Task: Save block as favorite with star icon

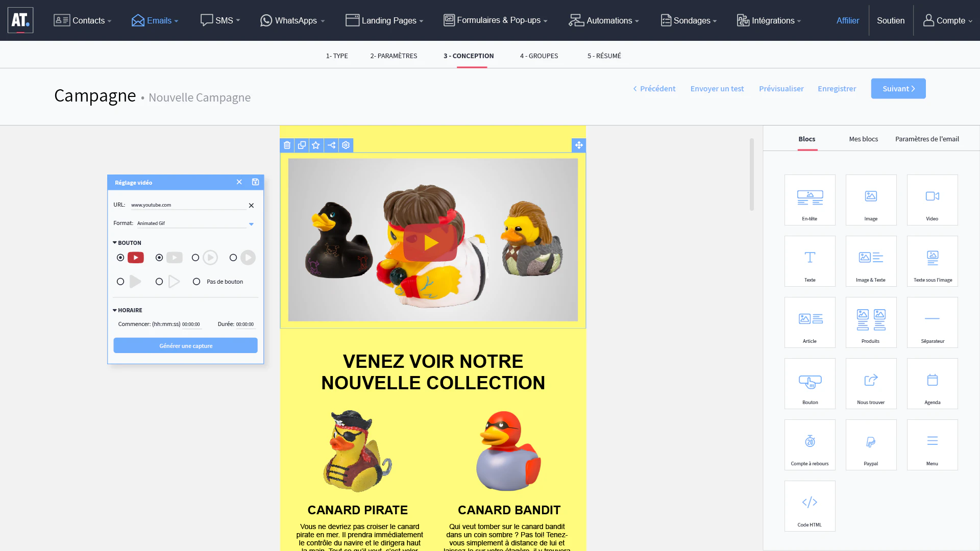Action: 316,145
